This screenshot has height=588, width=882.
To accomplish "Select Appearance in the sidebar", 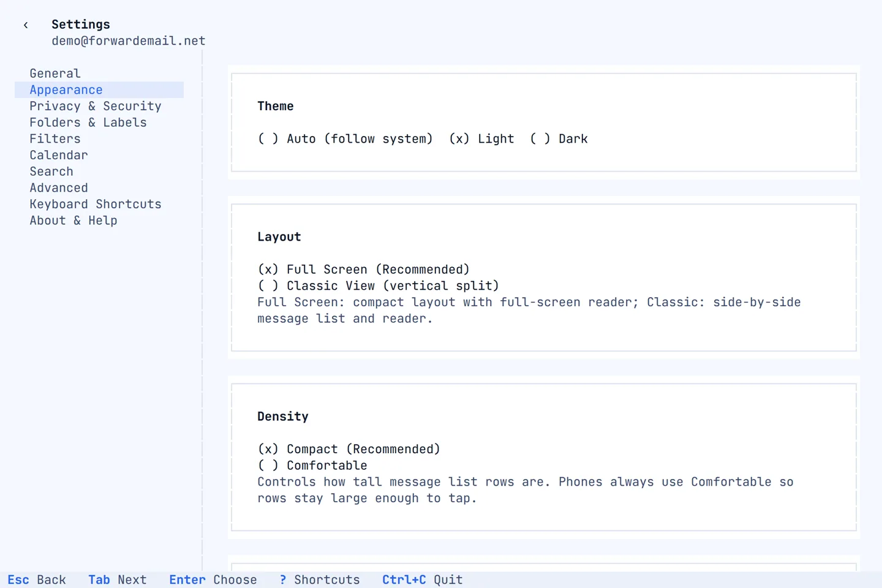I will [99, 90].
